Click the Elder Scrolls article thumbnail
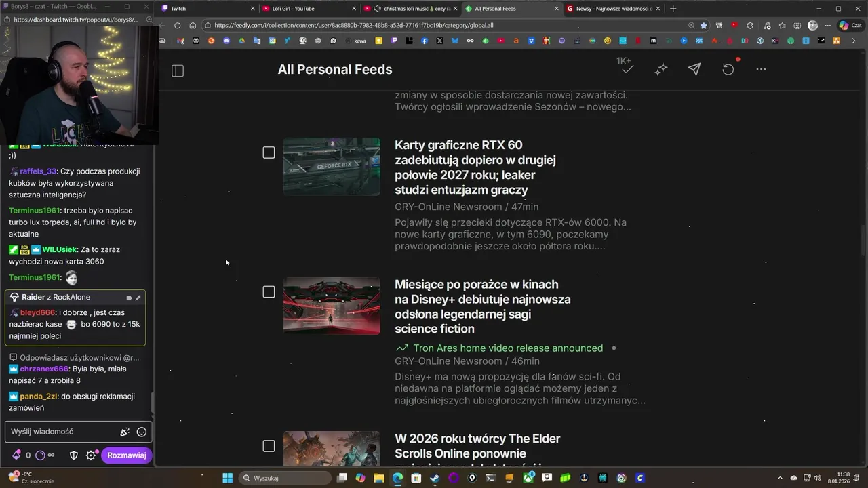 (x=332, y=449)
